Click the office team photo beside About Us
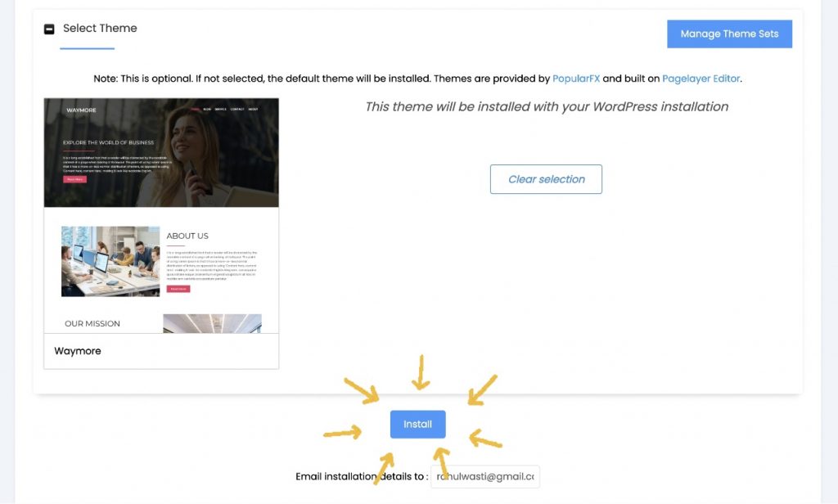The width and height of the screenshot is (838, 504). coord(110,261)
